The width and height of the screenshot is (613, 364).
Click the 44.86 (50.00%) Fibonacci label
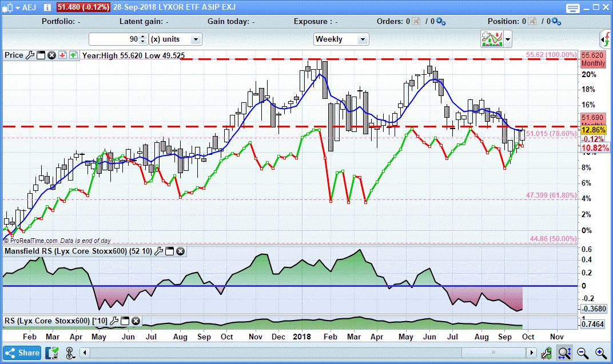553,239
